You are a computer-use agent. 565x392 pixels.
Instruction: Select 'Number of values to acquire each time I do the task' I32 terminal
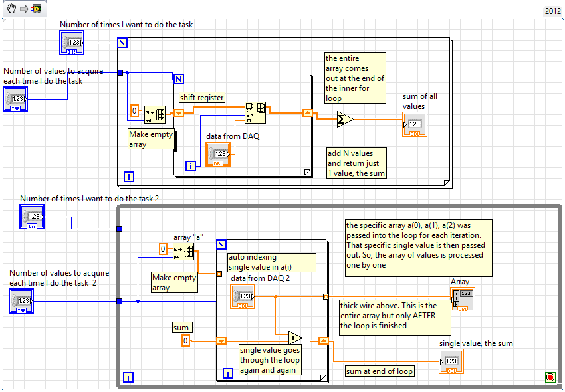click(15, 99)
